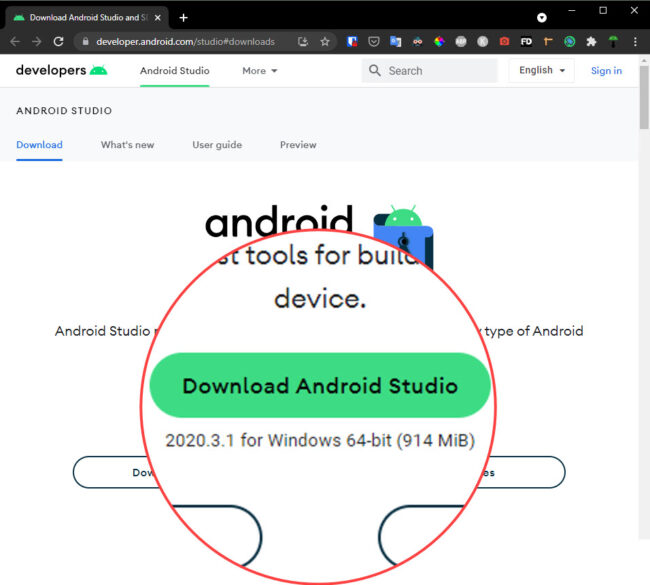Bookmark this page with the star icon
This screenshot has height=585, width=650.
pos(325,41)
